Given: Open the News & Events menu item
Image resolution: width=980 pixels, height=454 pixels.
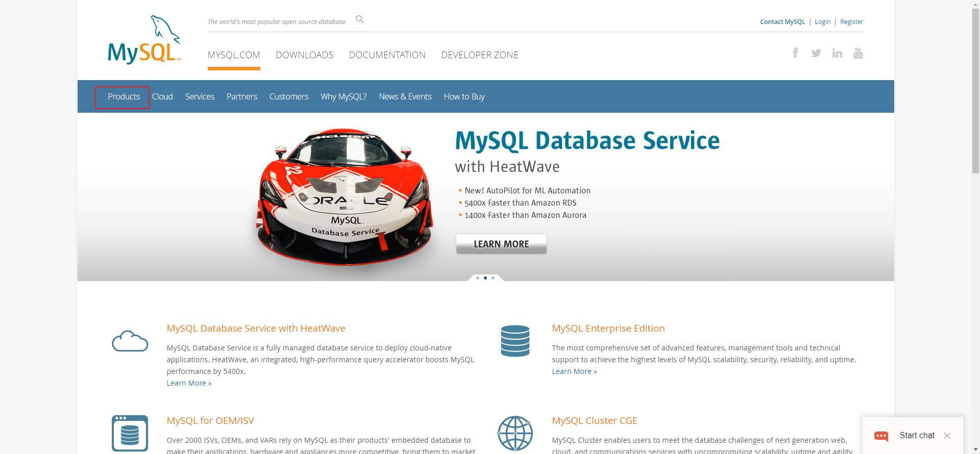Looking at the screenshot, I should click(x=405, y=97).
